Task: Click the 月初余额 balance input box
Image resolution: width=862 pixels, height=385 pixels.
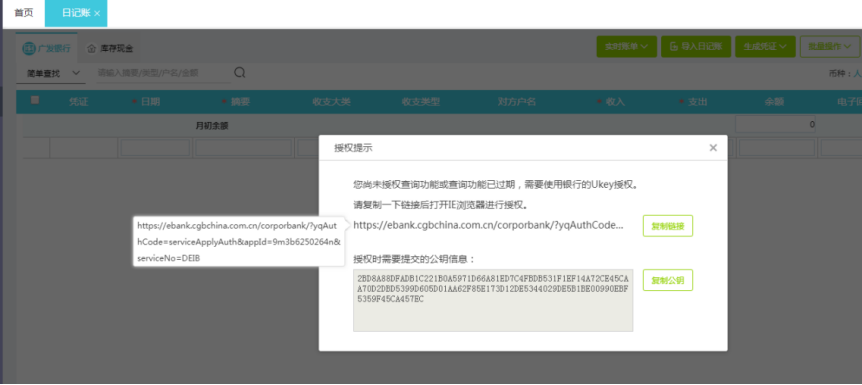Action: point(775,125)
